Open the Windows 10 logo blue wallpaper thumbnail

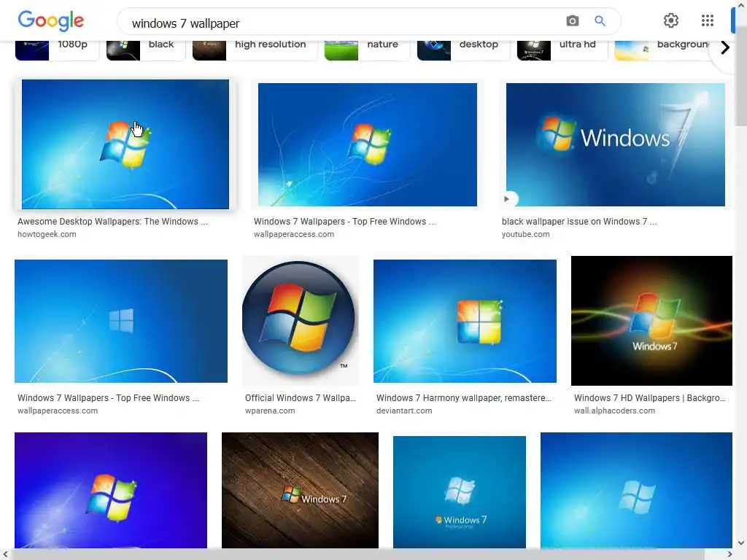point(121,321)
